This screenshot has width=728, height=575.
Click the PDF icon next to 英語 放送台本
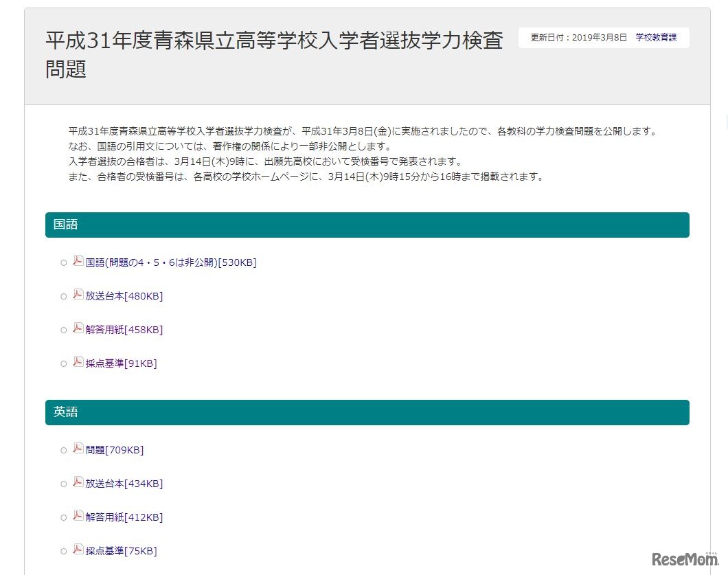click(78, 482)
